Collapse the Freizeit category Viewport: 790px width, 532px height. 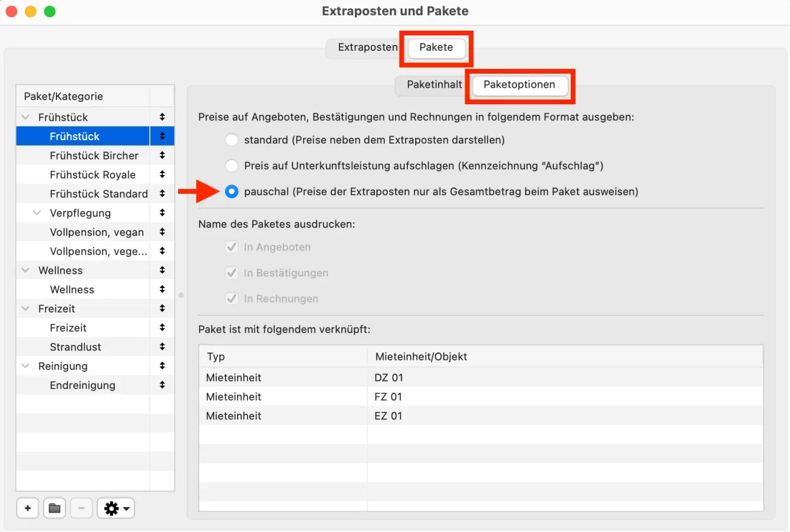(26, 309)
